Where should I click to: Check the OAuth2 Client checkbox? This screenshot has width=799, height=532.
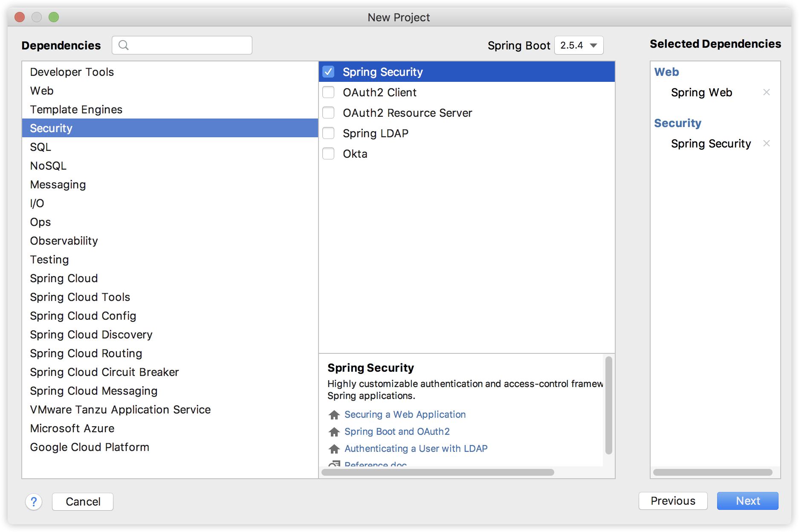tap(328, 92)
